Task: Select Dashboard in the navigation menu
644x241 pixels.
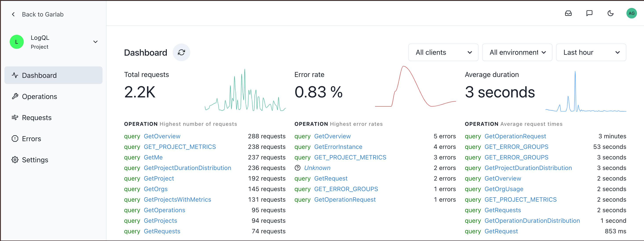Action: [39, 75]
